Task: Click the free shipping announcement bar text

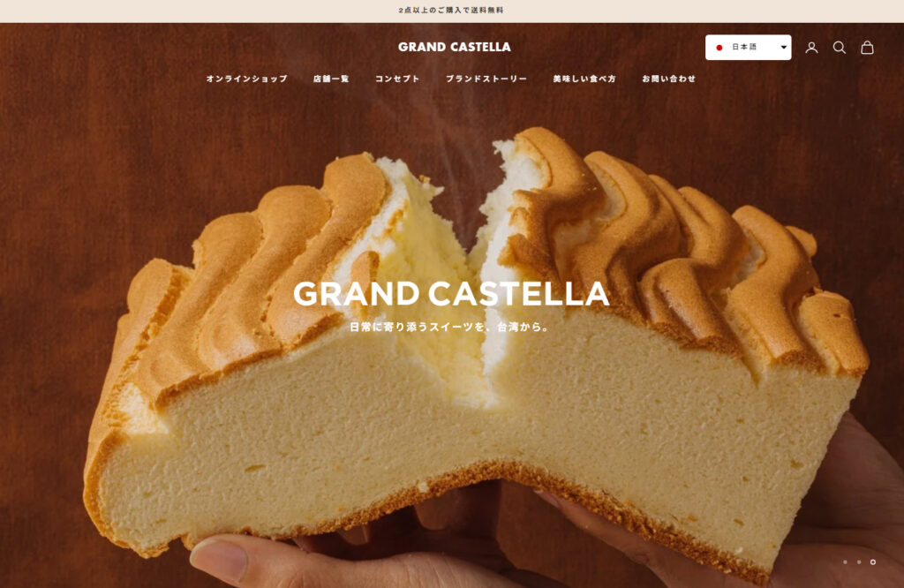Action: [451, 11]
